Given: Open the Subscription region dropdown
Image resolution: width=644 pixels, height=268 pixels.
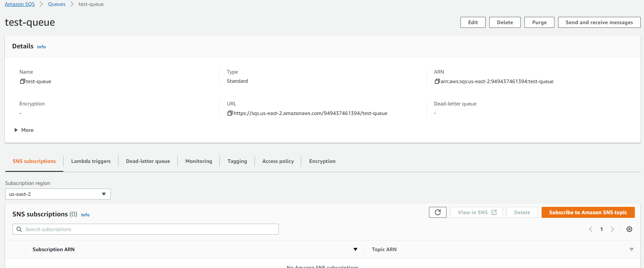Looking at the screenshot, I should pos(58,194).
